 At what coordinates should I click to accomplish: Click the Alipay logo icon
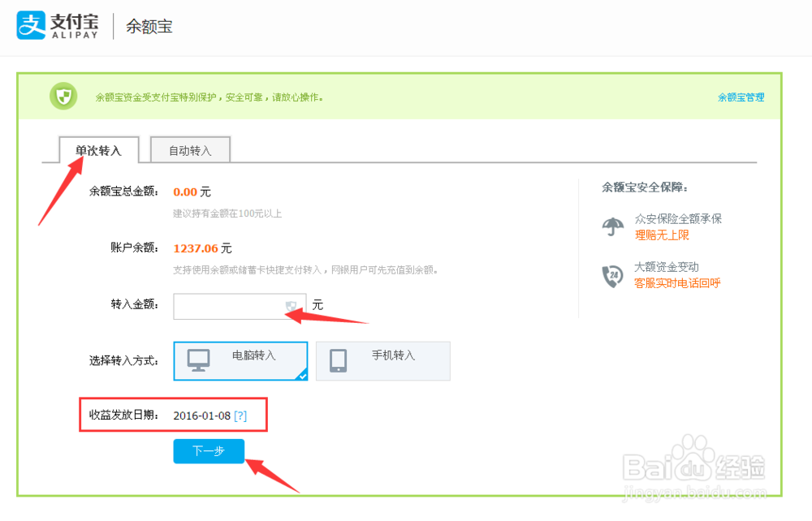[x=31, y=25]
